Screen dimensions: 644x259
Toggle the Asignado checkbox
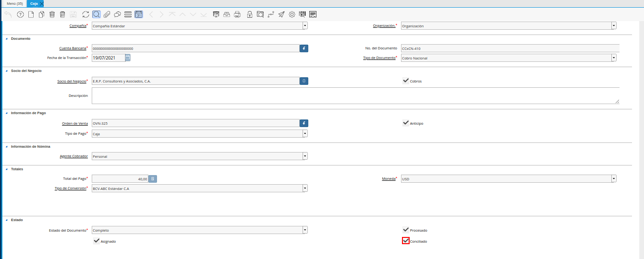(x=97, y=241)
